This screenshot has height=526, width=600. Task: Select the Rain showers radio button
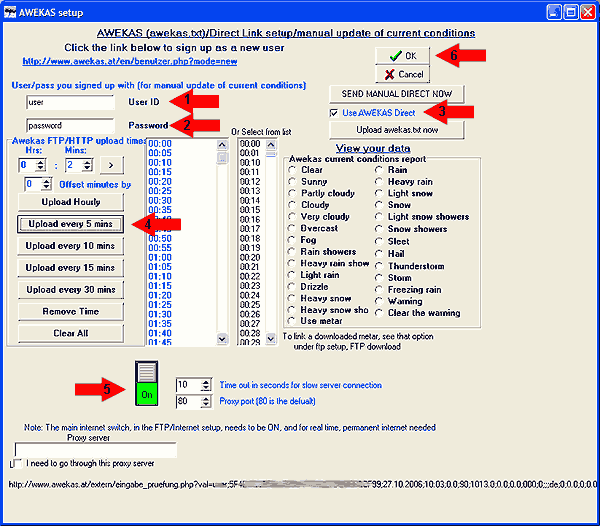pos(292,252)
